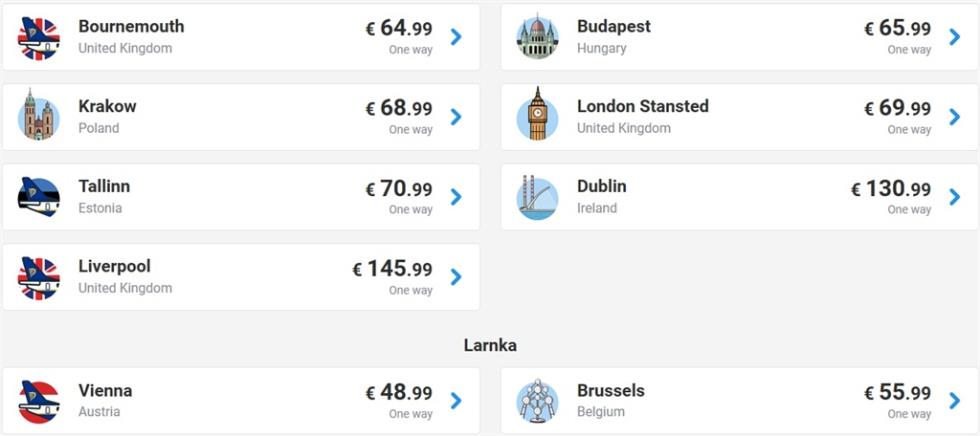Open the chevron arrow beside Dublin fare

(954, 197)
